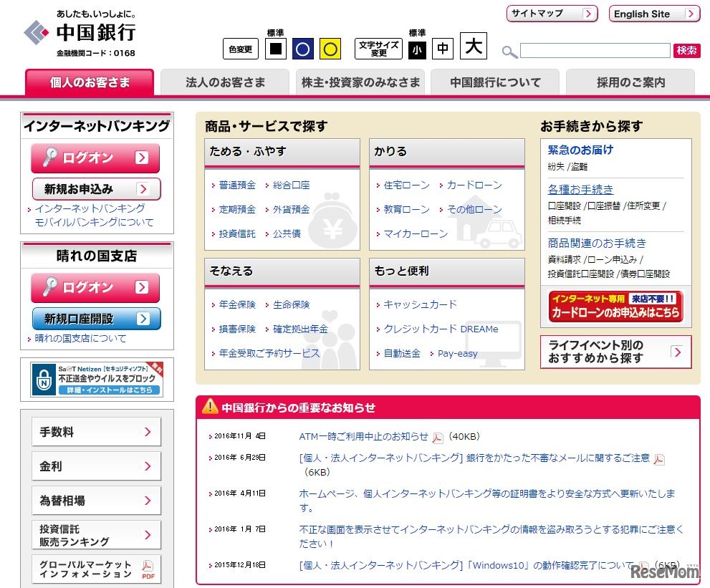Switch text size to 大
The height and width of the screenshot is (588, 710).
472,48
